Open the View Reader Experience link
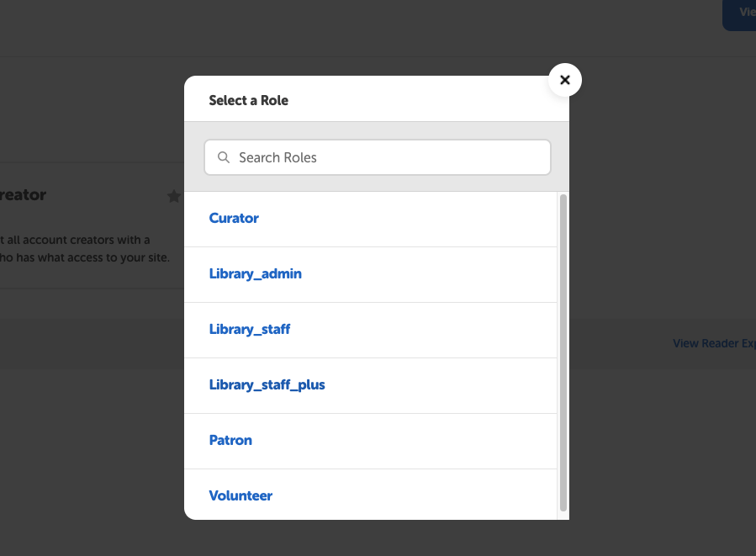The image size is (756, 556). click(714, 343)
